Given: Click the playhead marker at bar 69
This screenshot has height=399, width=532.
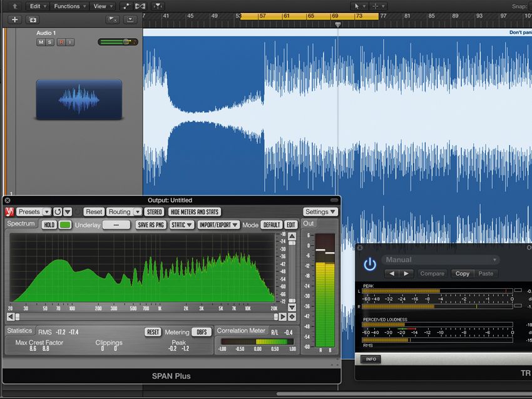Looking at the screenshot, I should 338,23.
